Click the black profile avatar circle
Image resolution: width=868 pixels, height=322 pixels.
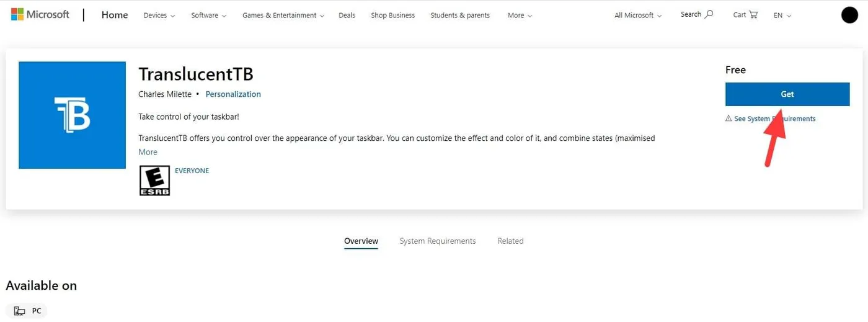pos(849,15)
